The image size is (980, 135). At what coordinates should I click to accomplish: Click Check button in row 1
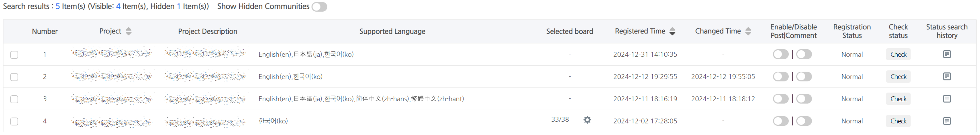pos(898,54)
